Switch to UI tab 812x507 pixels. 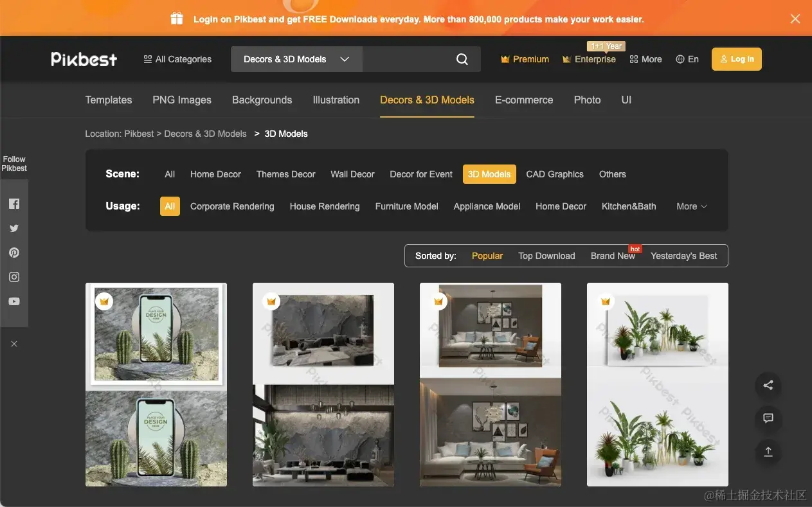click(x=626, y=100)
